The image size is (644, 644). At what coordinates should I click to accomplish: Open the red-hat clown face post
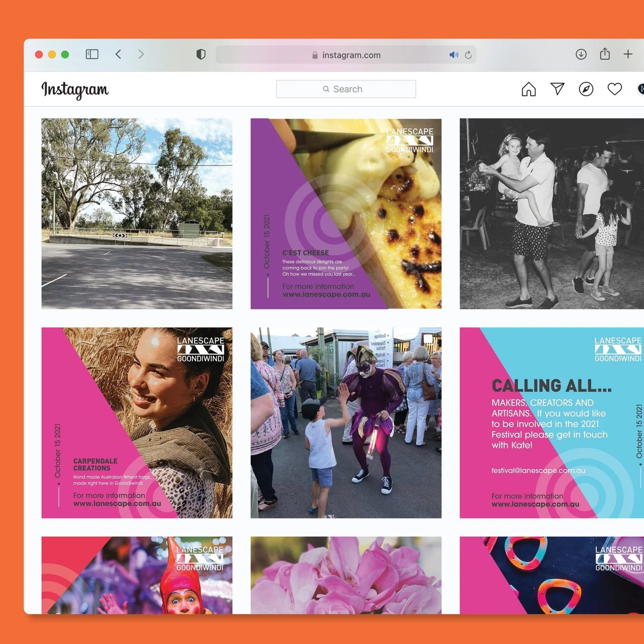click(137, 575)
